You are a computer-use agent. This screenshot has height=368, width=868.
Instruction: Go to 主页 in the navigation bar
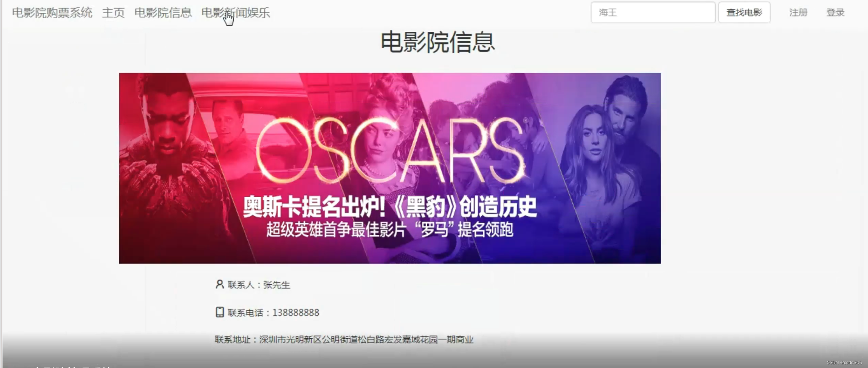tap(113, 13)
